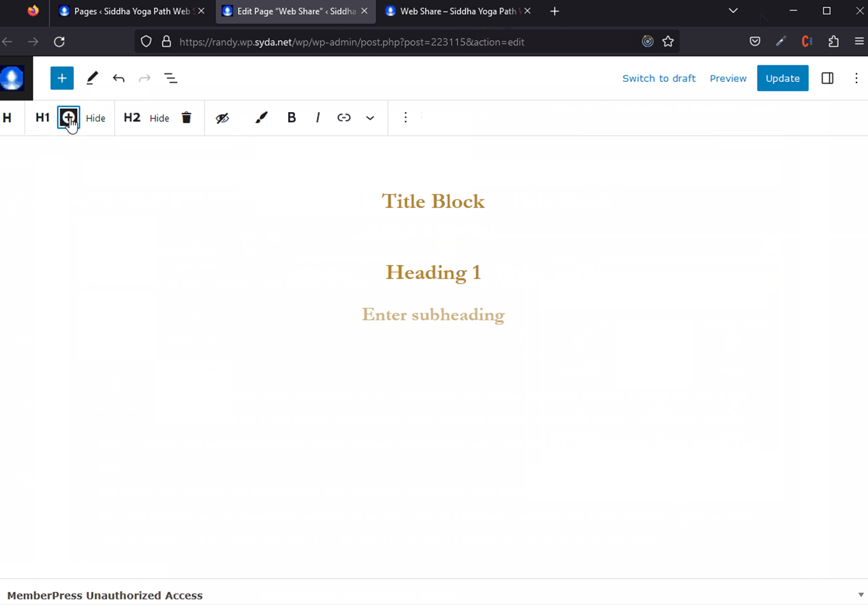The height and width of the screenshot is (605, 868).
Task: Open the Document Overview list view
Action: pos(170,78)
